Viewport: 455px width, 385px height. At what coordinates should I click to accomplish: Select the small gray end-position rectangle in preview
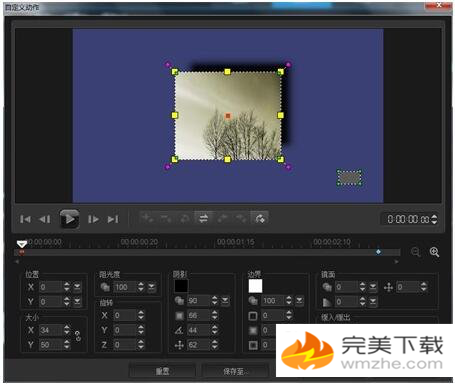(x=349, y=177)
